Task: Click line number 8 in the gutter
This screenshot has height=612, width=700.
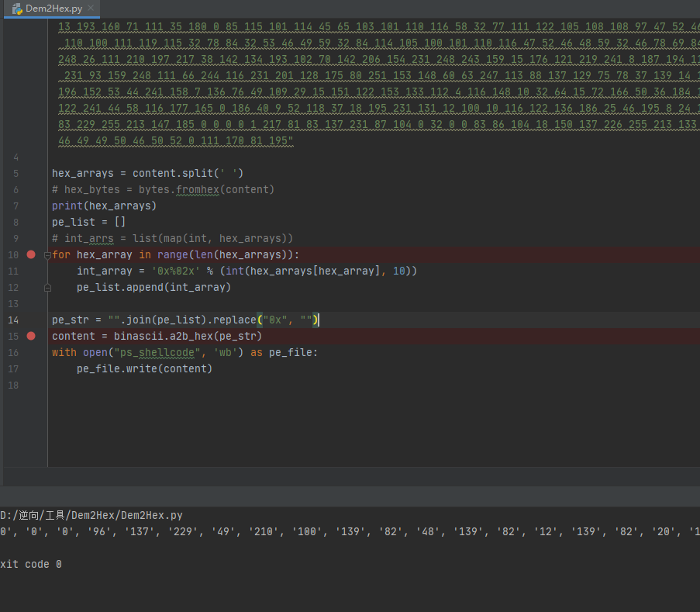Action: point(16,223)
